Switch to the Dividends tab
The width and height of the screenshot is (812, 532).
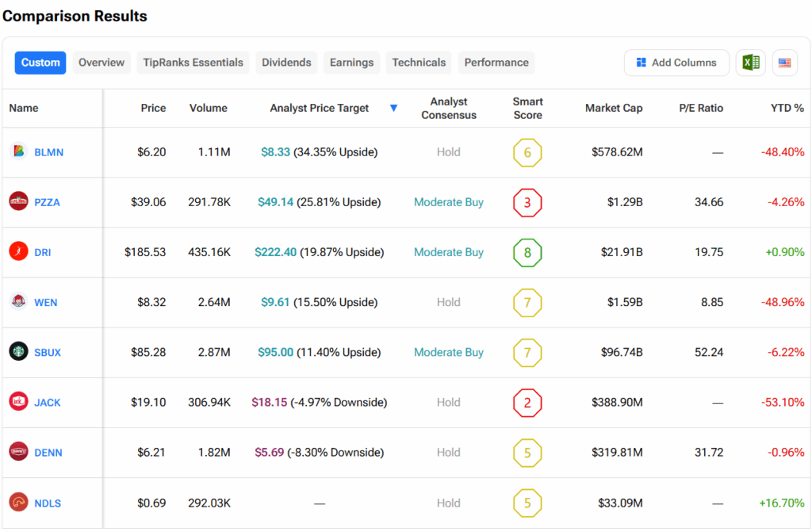[286, 63]
